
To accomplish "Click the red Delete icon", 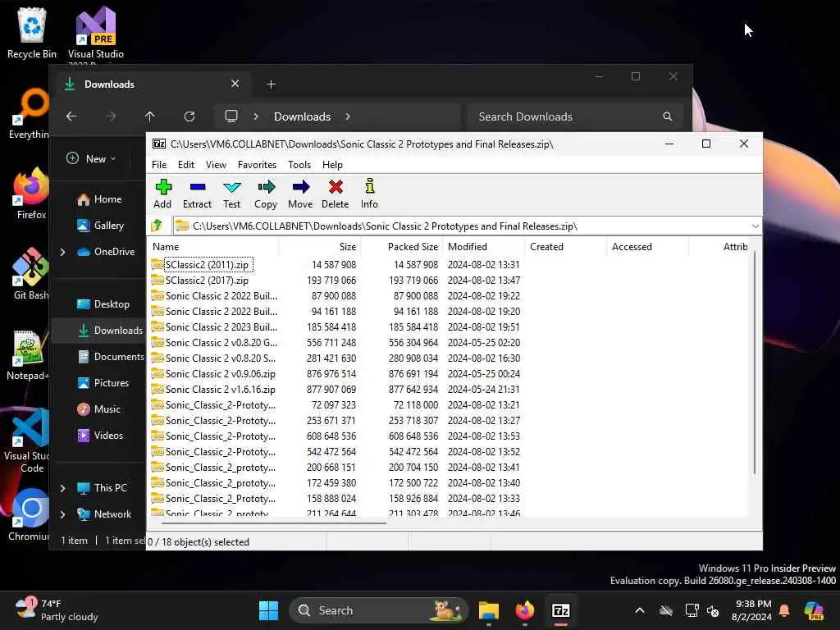I will (336, 194).
